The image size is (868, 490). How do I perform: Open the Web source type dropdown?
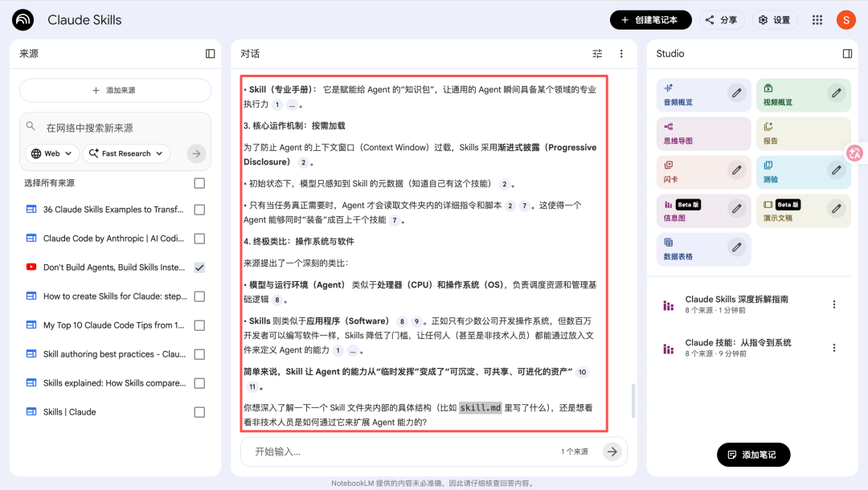tap(52, 153)
